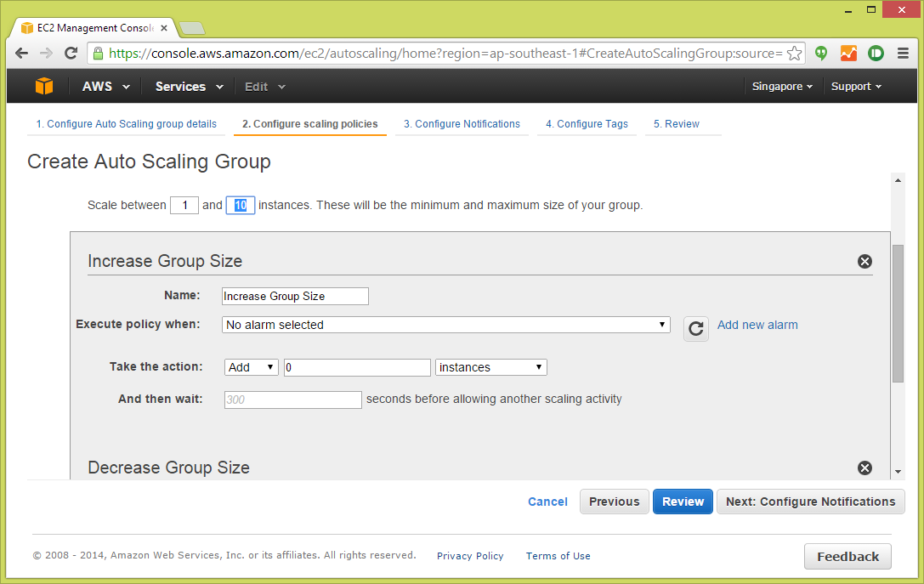Click the Add new alarm link
Viewport: 924px width, 584px height.
(x=757, y=325)
